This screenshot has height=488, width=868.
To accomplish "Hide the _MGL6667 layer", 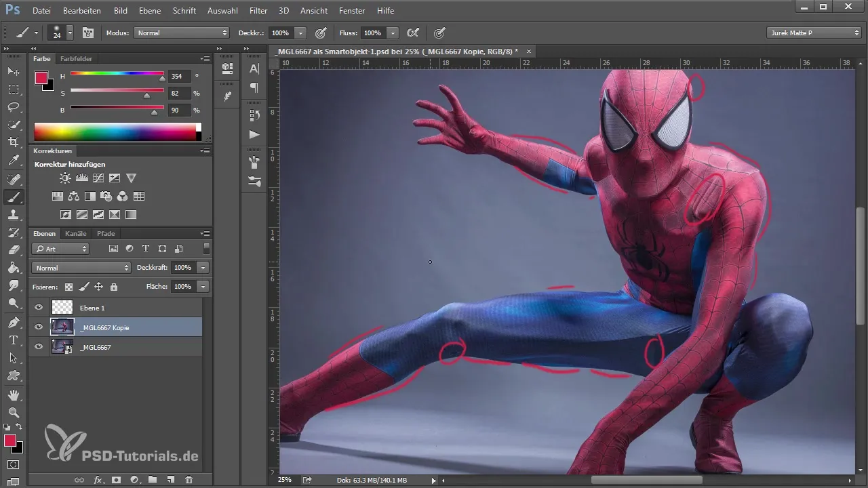I will [39, 347].
